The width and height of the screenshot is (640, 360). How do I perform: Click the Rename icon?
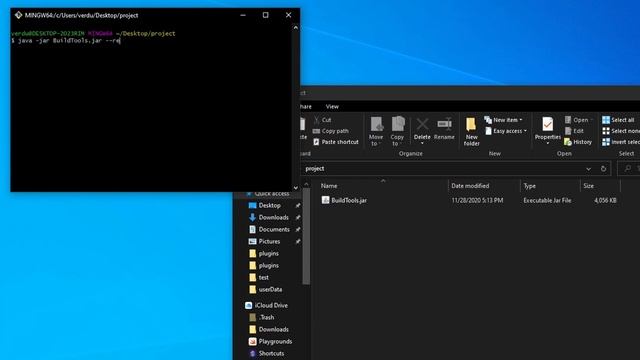pos(444,124)
